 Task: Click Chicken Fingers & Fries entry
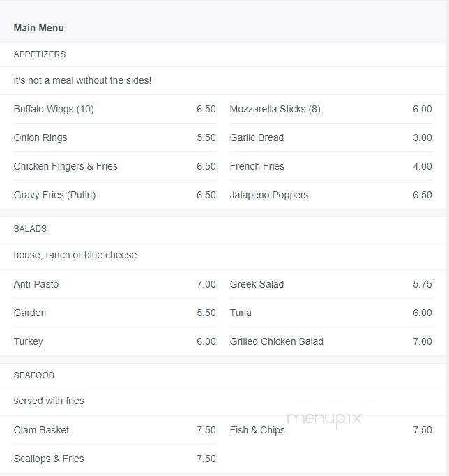pyautogui.click(x=66, y=166)
